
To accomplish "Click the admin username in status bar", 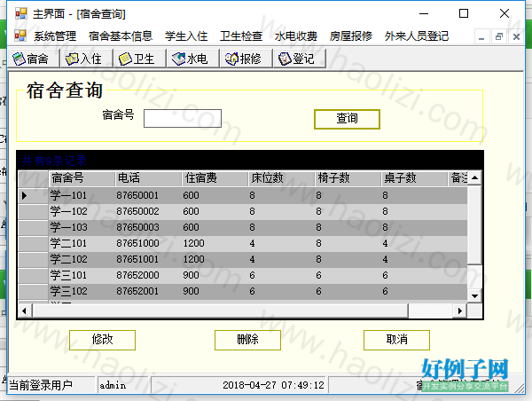I will point(113,385).
